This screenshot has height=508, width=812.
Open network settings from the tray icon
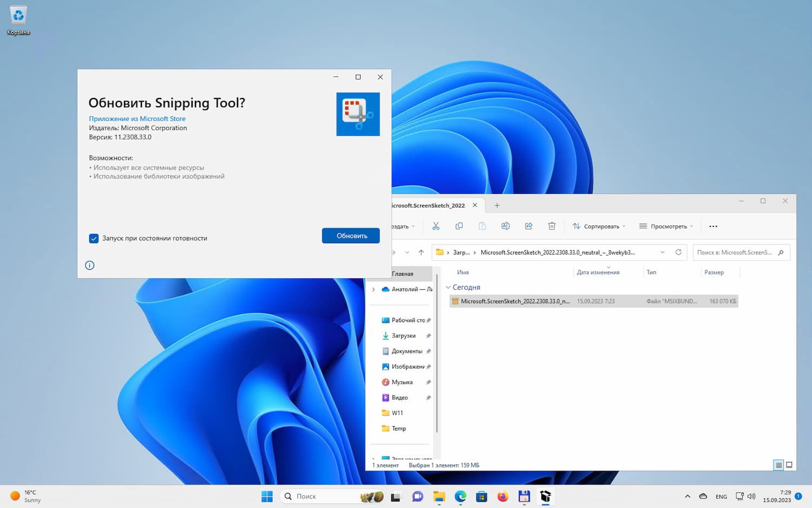(739, 496)
